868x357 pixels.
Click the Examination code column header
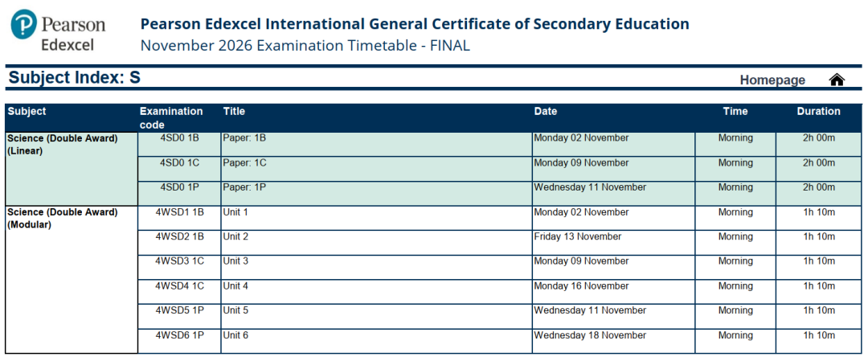point(171,118)
